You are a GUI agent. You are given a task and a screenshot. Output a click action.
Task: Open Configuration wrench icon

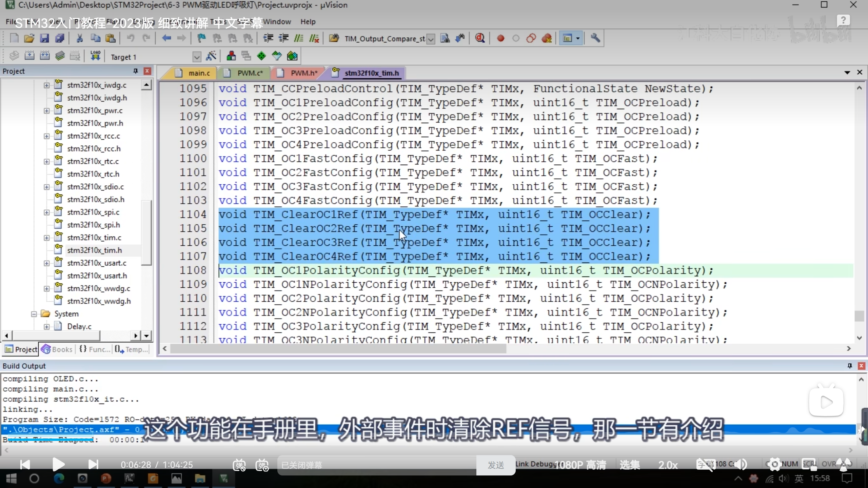tap(595, 38)
